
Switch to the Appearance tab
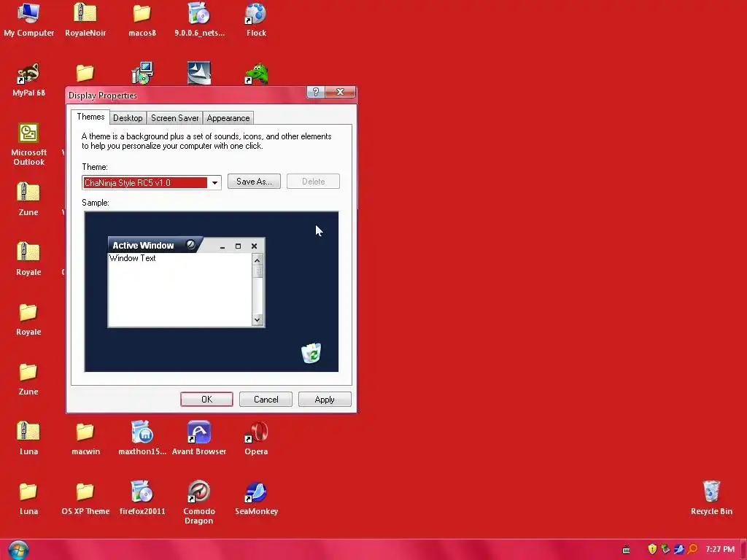click(x=228, y=118)
